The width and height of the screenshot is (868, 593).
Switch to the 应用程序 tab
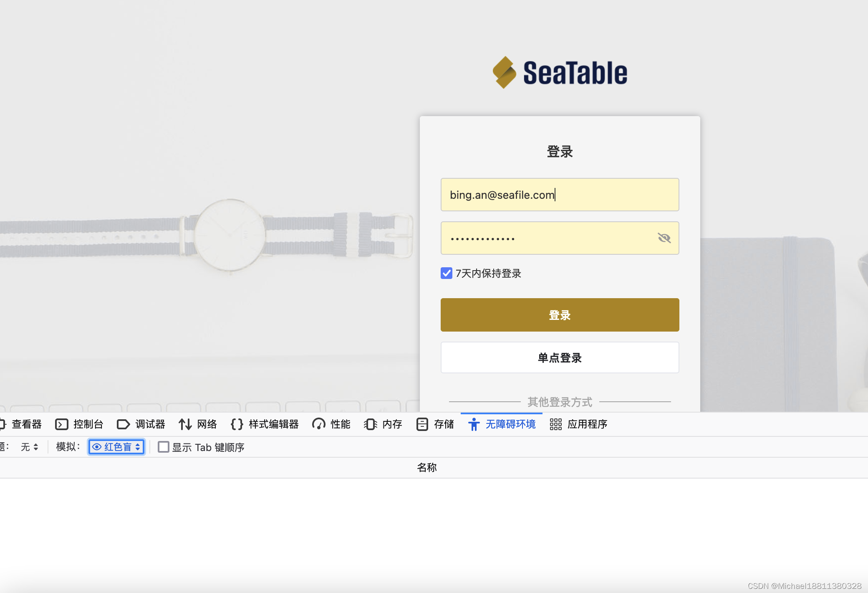click(588, 424)
